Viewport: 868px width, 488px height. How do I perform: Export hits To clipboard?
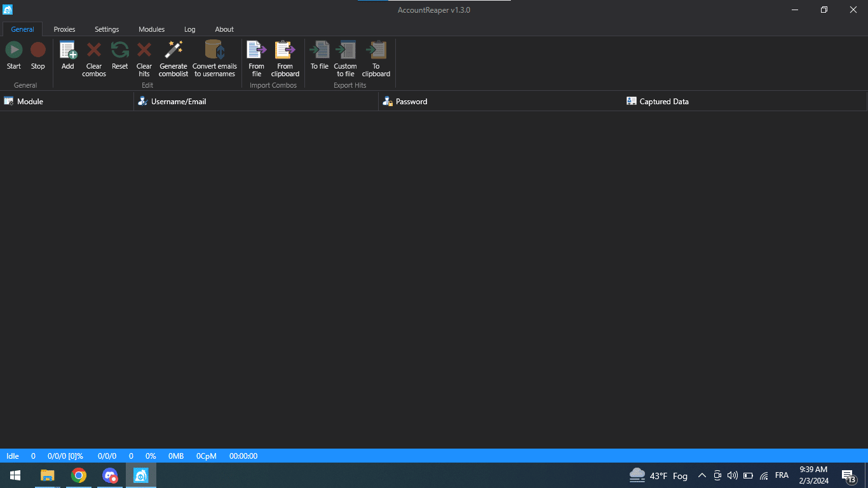(376, 50)
